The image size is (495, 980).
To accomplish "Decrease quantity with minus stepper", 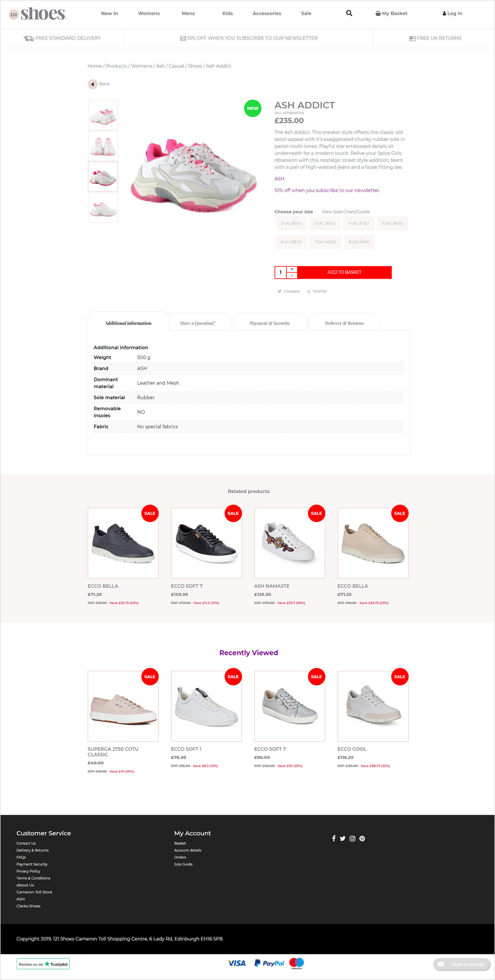I will (x=292, y=275).
